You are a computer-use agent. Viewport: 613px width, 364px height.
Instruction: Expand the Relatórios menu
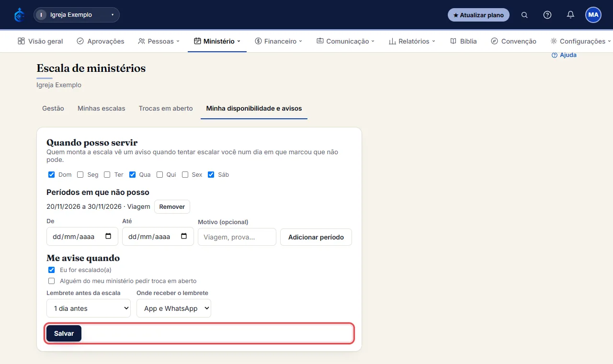412,41
